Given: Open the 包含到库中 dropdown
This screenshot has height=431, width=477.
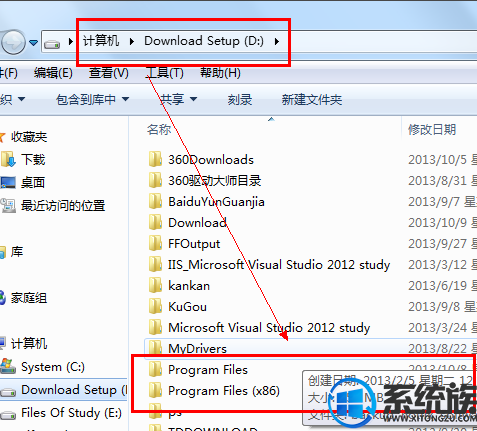Looking at the screenshot, I should pos(92,99).
